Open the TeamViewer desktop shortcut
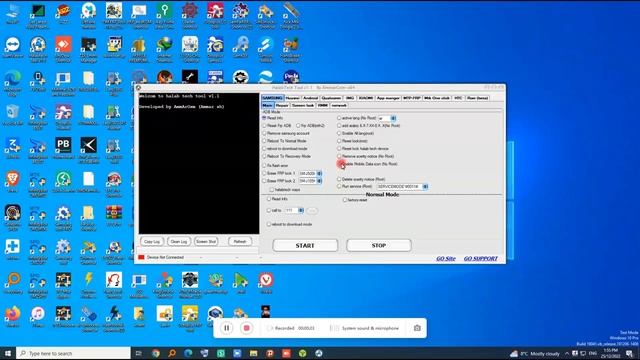 point(13,48)
